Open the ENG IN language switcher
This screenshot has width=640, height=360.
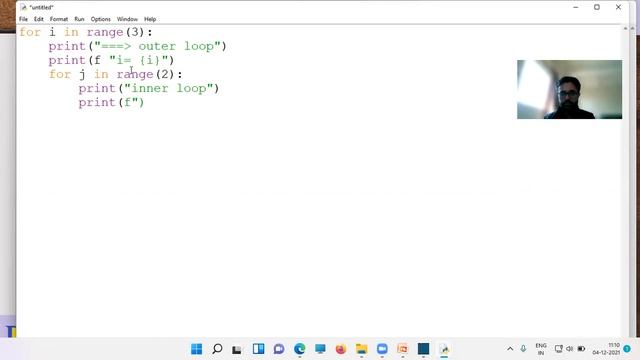pos(541,349)
